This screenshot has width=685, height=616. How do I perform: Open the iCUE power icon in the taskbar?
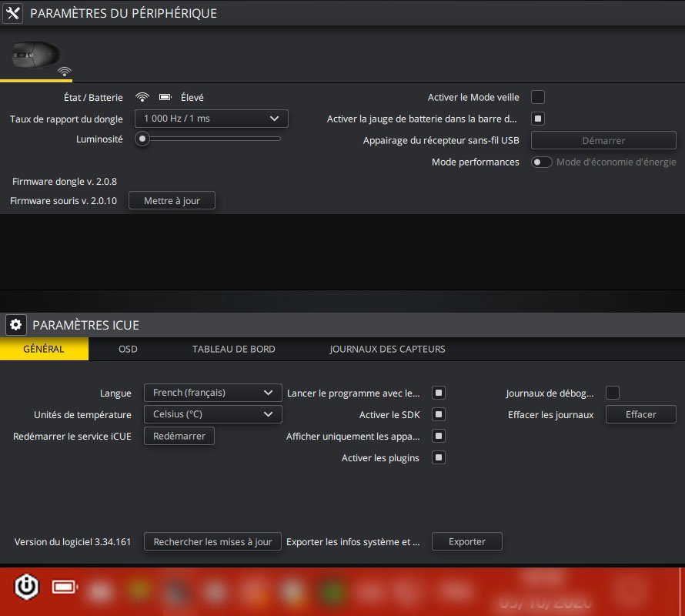[x=27, y=588]
